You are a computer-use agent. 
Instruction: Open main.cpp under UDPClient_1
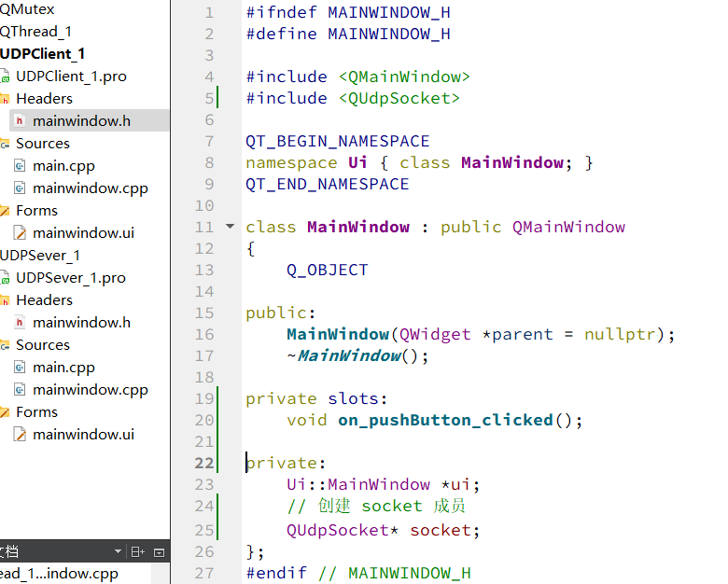[x=63, y=166]
